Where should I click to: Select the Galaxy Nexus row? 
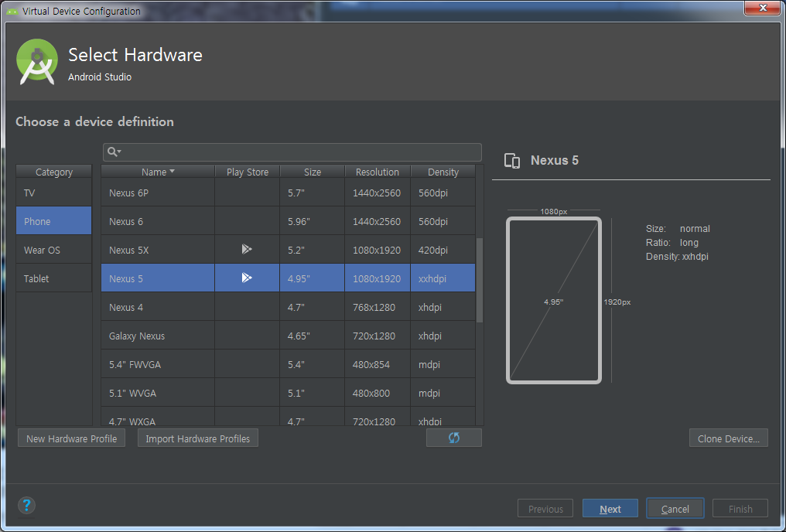click(289, 335)
